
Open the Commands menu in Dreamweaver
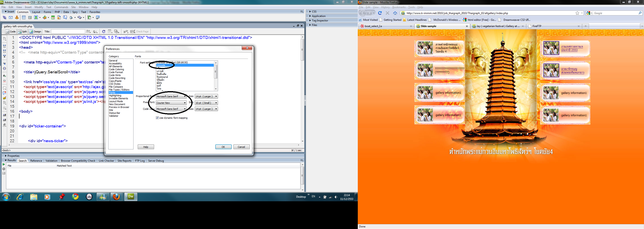click(x=61, y=7)
